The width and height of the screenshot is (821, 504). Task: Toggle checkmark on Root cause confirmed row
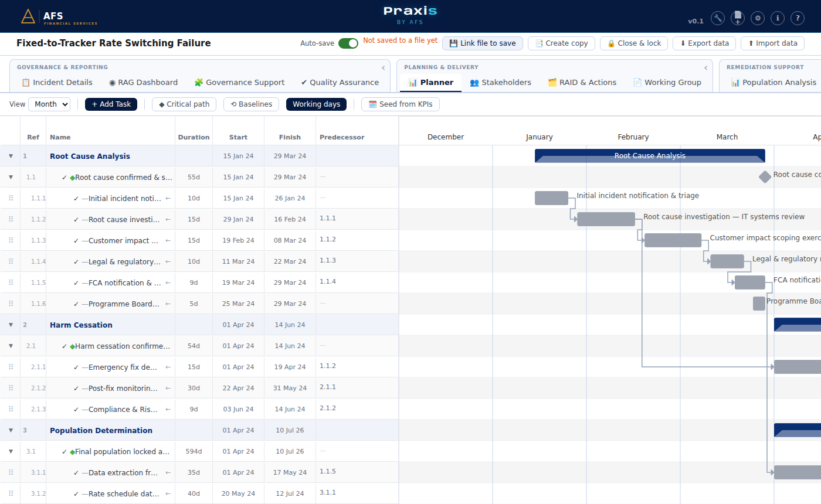(x=65, y=177)
